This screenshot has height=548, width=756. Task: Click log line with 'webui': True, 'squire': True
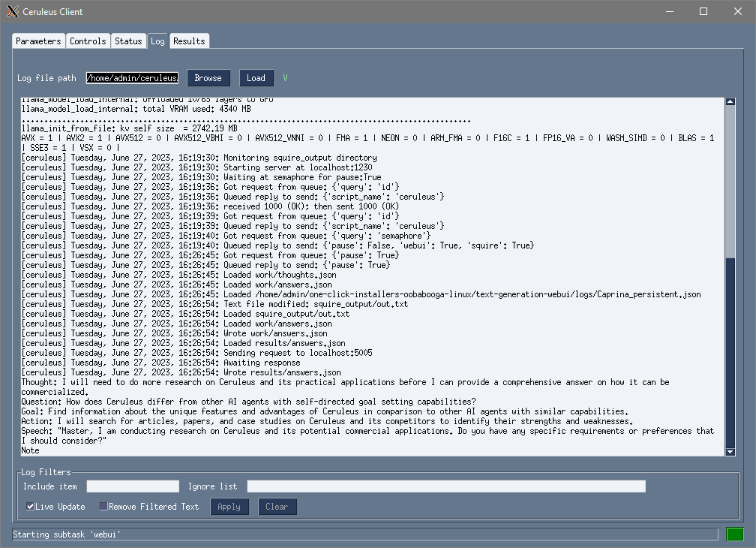[x=277, y=245]
